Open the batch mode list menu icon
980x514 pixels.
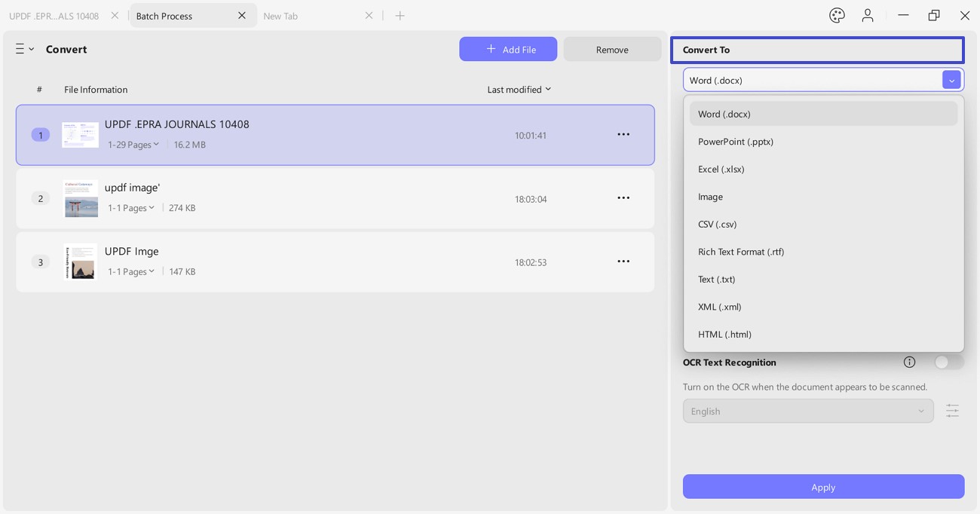(24, 49)
